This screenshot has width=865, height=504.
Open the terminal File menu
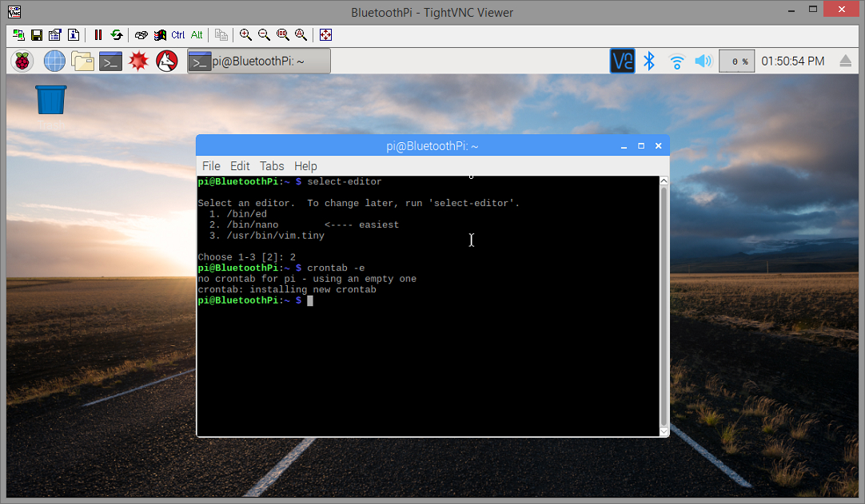[211, 166]
